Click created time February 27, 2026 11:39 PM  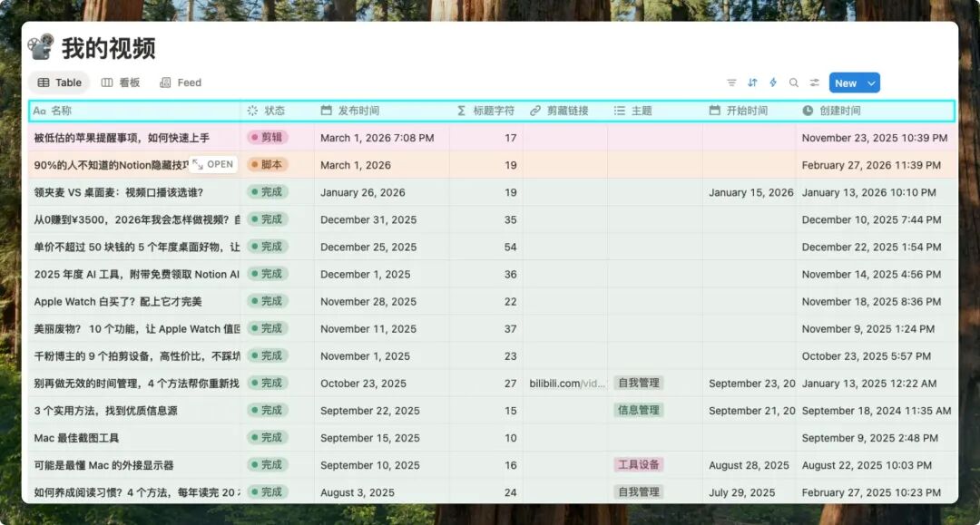pyautogui.click(x=871, y=165)
